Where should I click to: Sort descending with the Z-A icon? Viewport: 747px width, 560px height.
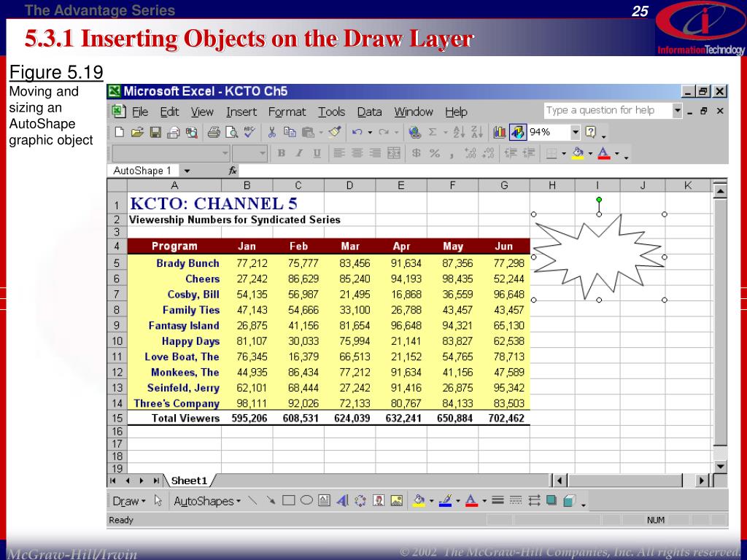click(x=477, y=132)
